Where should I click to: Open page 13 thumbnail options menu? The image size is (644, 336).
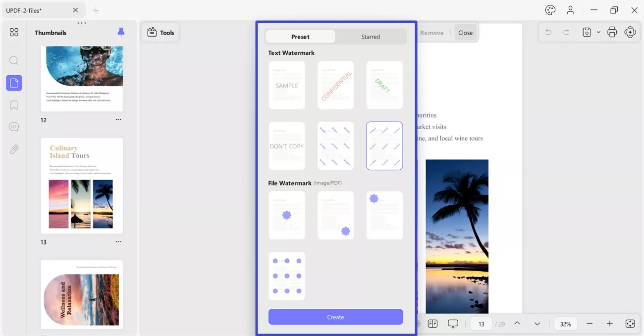118,242
